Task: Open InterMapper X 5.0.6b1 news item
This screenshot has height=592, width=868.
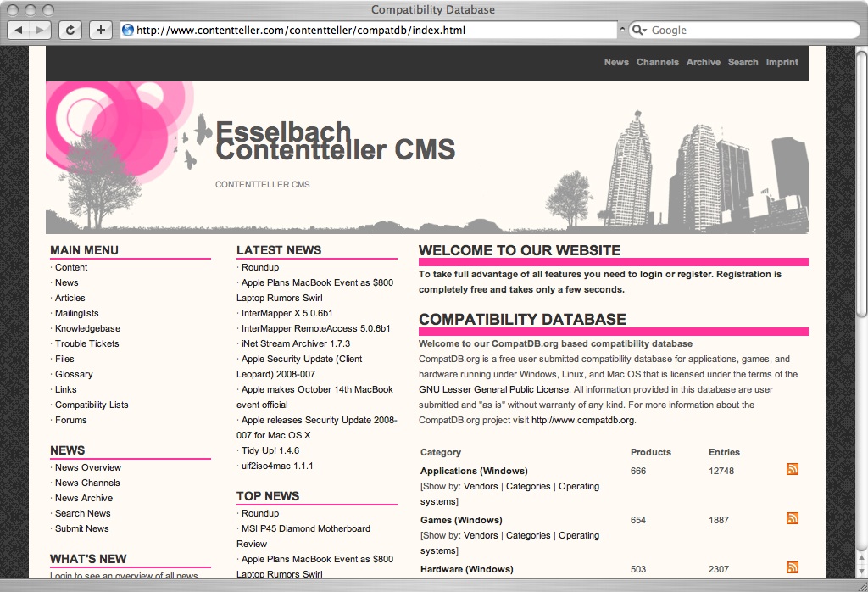Action: (x=287, y=314)
